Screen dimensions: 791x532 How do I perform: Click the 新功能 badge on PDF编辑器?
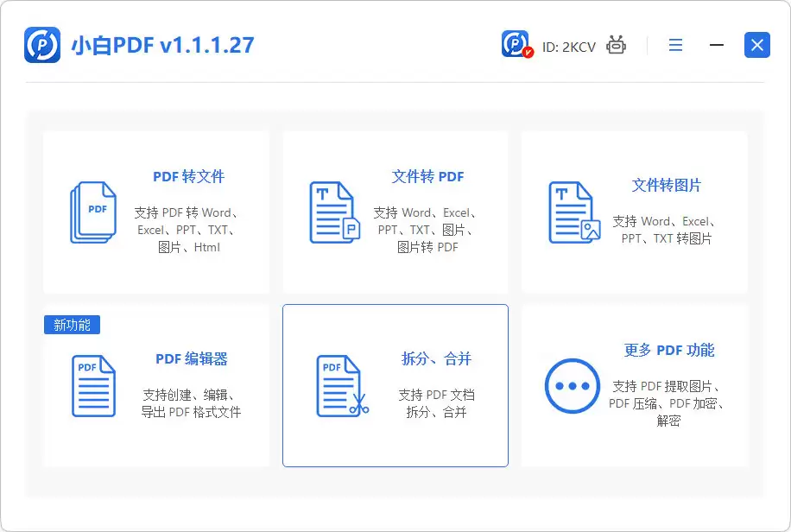point(72,325)
